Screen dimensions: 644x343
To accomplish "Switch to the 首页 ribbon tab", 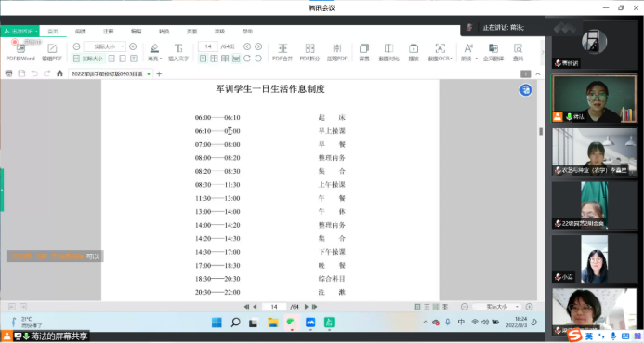I will [x=53, y=32].
